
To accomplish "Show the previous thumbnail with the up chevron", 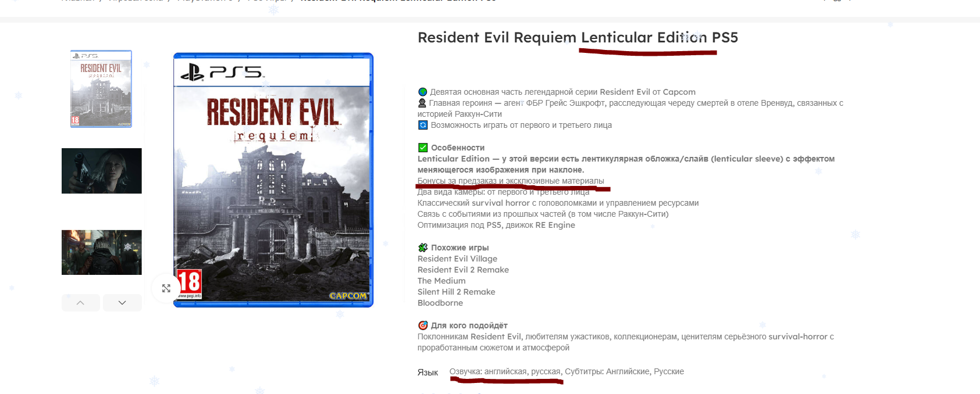I will pos(80,303).
